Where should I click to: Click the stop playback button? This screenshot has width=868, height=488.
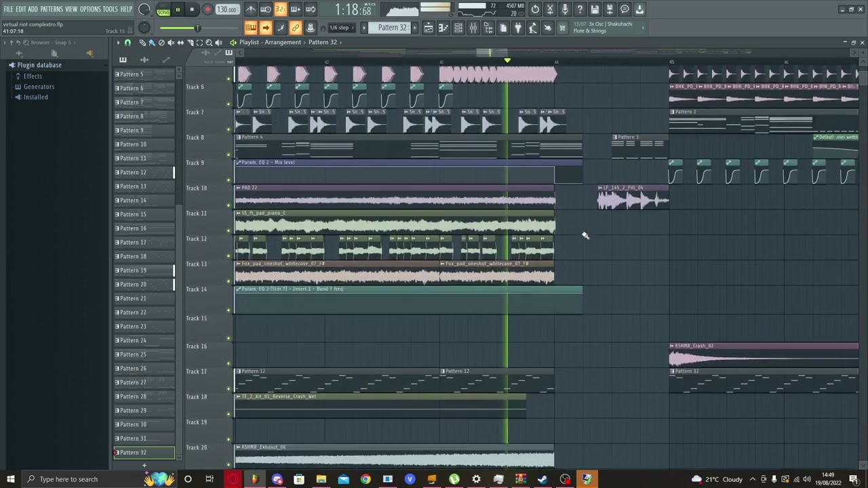192,9
